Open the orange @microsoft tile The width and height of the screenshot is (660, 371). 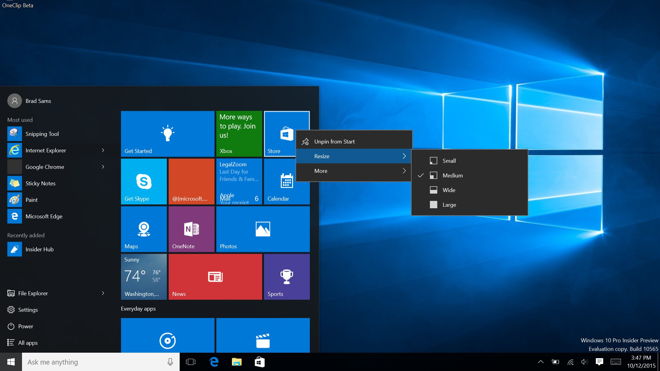tap(192, 181)
